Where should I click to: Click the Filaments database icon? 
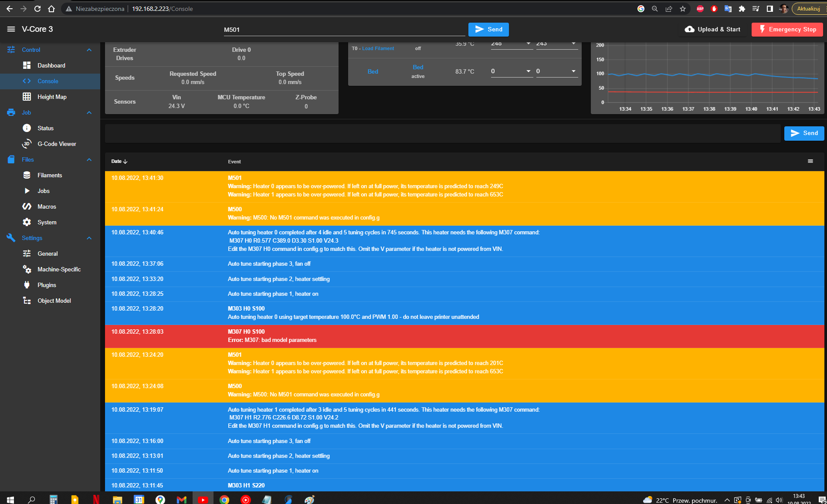pyautogui.click(x=27, y=175)
